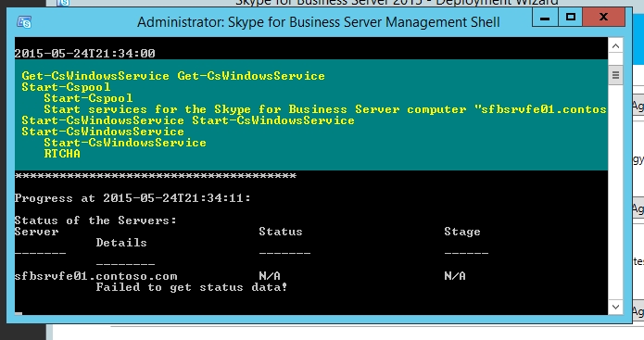Click the 'Start services for the Skype' line
The width and height of the screenshot is (644, 340).
pos(325,109)
